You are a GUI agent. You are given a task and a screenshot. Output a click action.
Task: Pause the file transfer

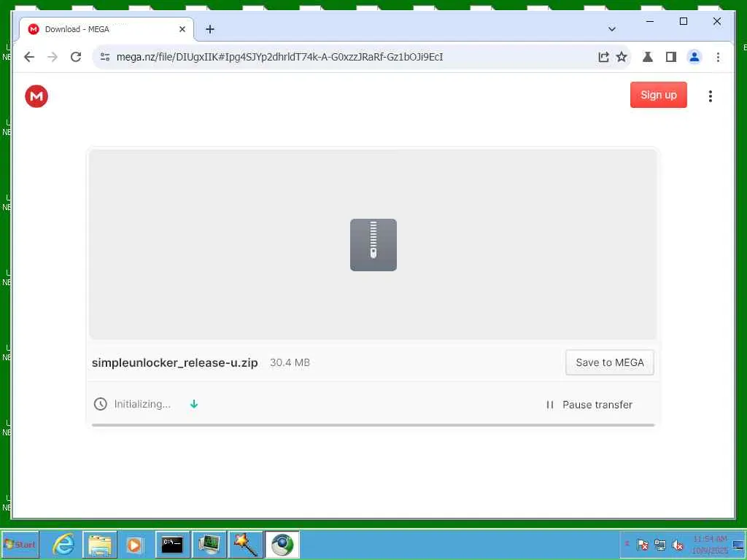589,405
